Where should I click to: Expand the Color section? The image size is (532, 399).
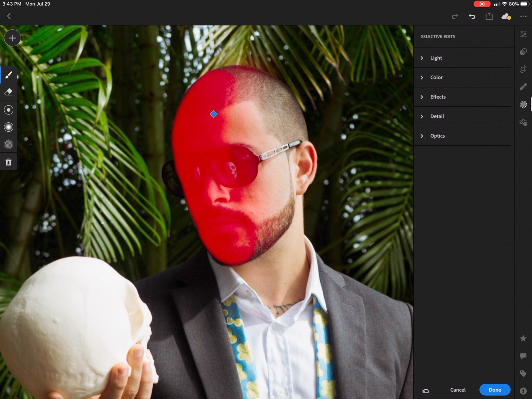pos(436,77)
